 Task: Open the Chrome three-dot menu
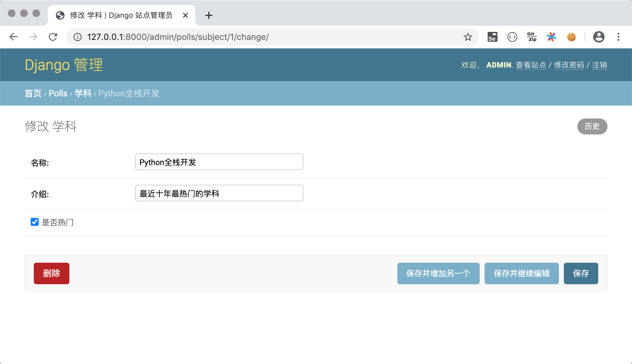618,37
